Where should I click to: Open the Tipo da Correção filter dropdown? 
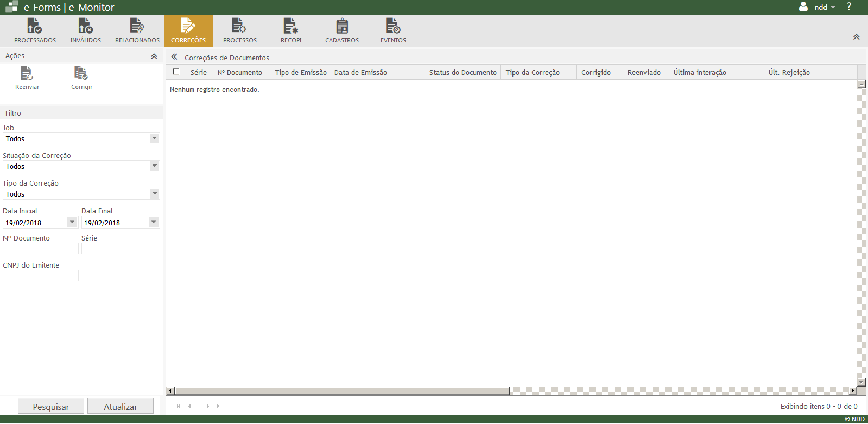pyautogui.click(x=155, y=194)
